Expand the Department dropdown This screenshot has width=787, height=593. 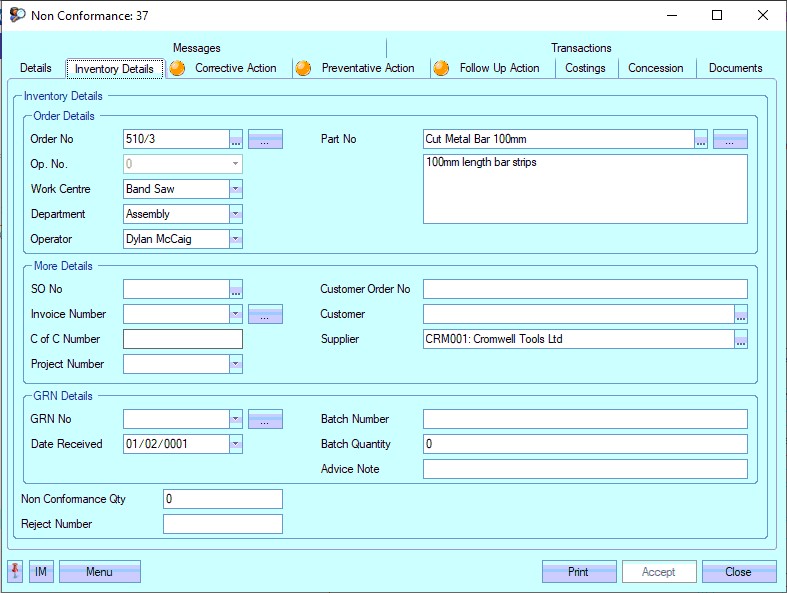pyautogui.click(x=235, y=214)
